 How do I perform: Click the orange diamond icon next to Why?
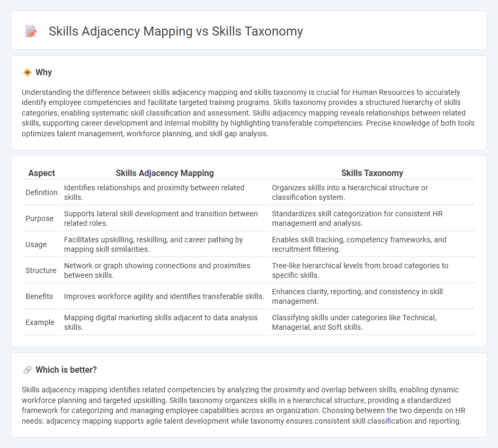(x=28, y=73)
